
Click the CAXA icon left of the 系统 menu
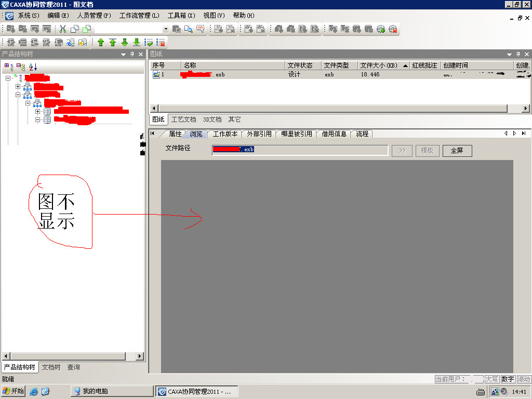(x=9, y=16)
